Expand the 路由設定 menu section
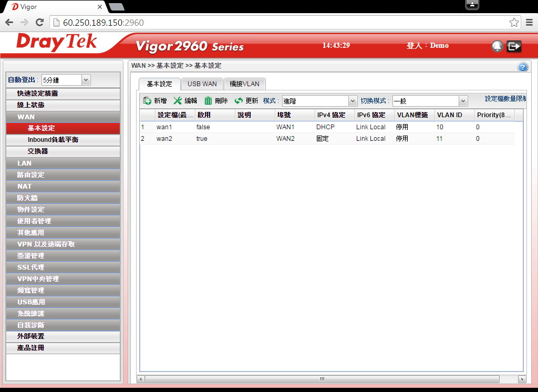This screenshot has height=392, width=538. point(63,174)
